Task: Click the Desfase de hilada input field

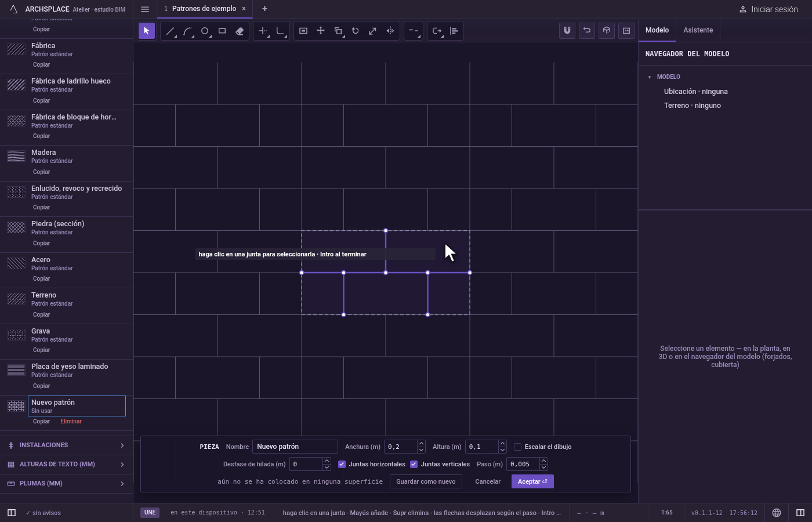Action: [x=306, y=464]
